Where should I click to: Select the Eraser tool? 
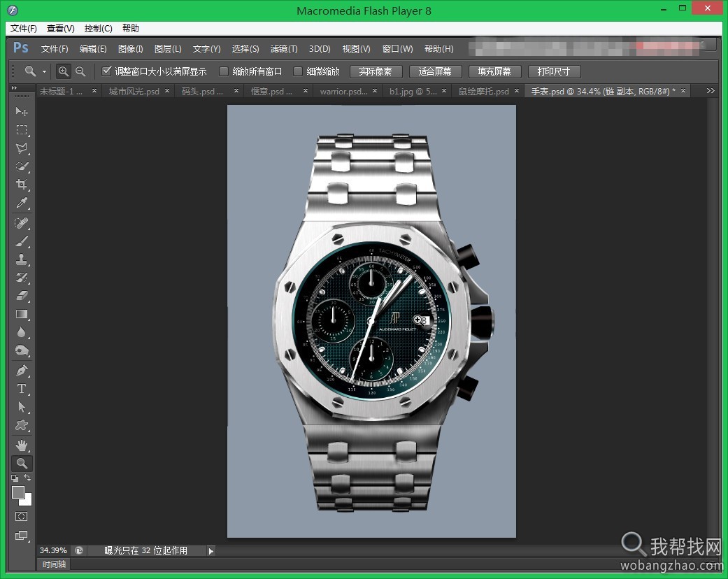pyautogui.click(x=22, y=296)
